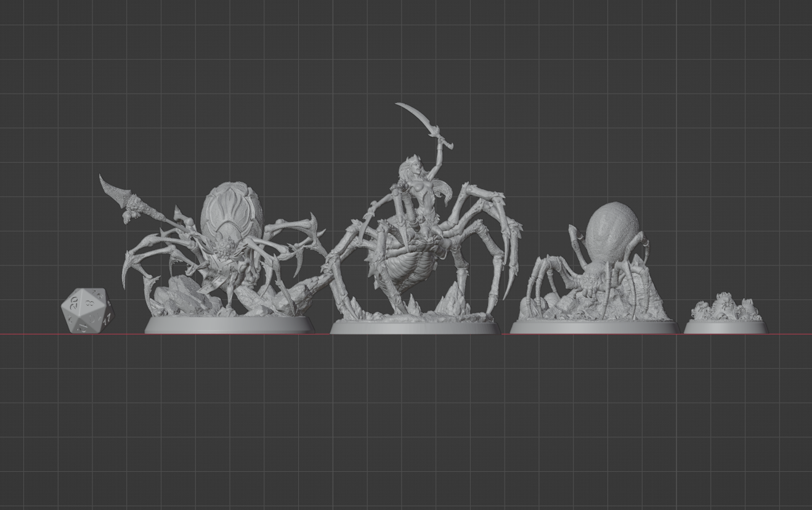Click the round base under the left spider
Screen dimensions: 812x510
point(229,325)
